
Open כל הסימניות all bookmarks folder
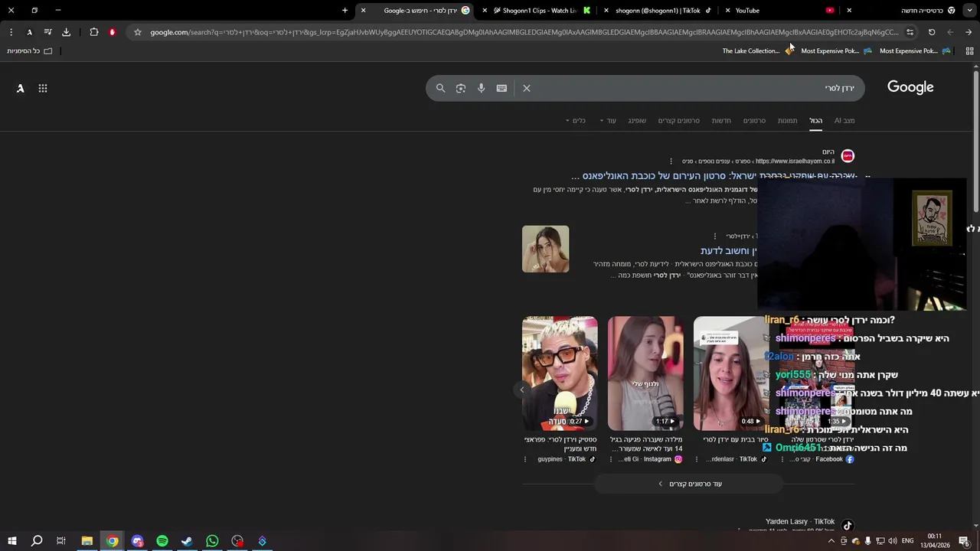click(29, 51)
